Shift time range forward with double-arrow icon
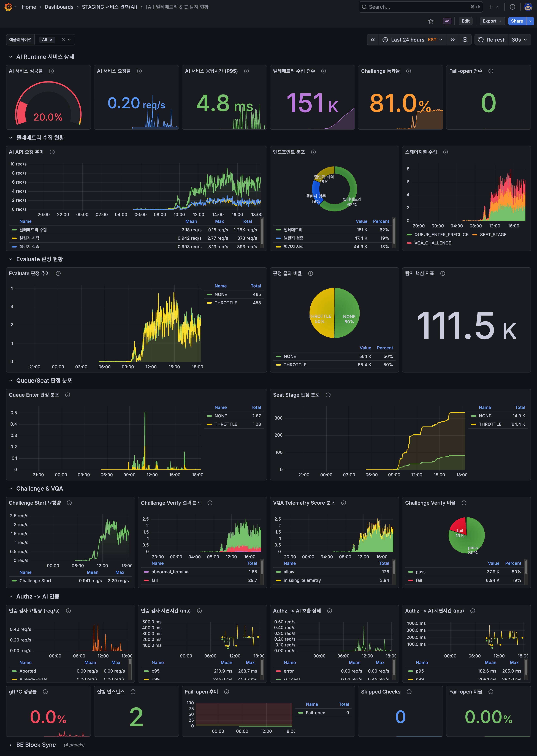Image resolution: width=537 pixels, height=756 pixels. [453, 40]
